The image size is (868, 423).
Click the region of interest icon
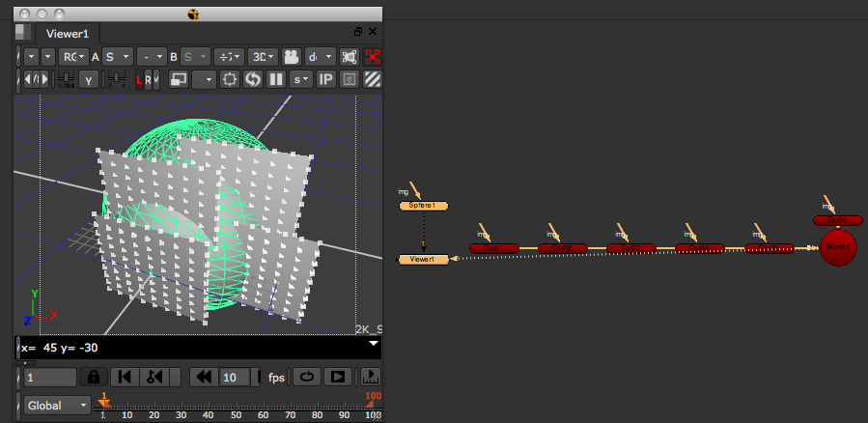click(x=230, y=79)
